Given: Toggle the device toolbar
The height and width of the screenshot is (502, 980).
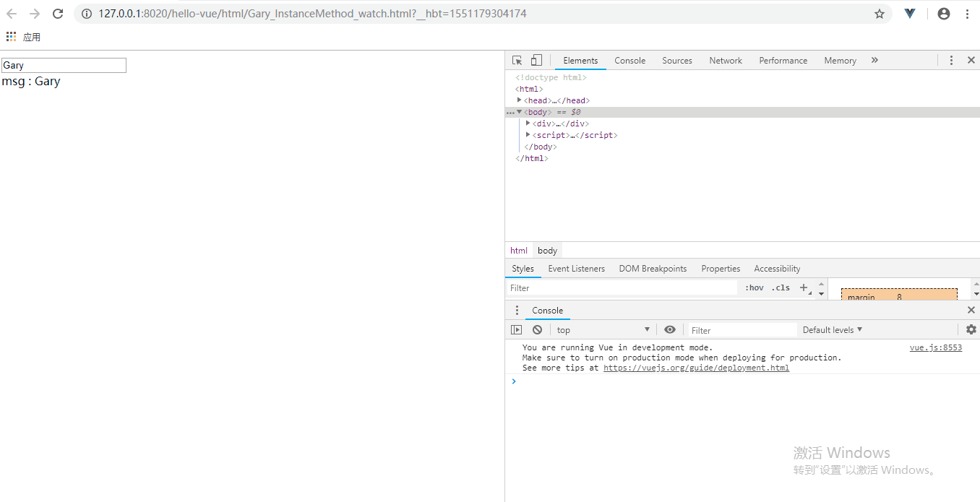Looking at the screenshot, I should coord(536,61).
